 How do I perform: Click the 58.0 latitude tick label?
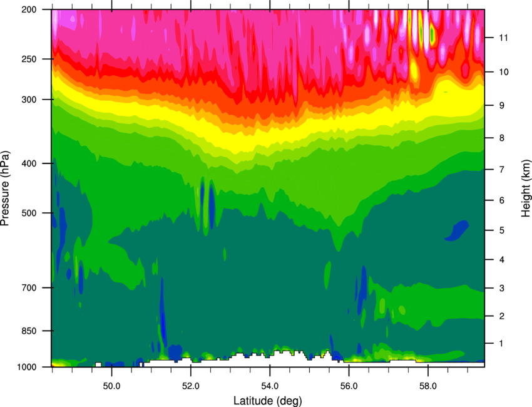(x=428, y=386)
